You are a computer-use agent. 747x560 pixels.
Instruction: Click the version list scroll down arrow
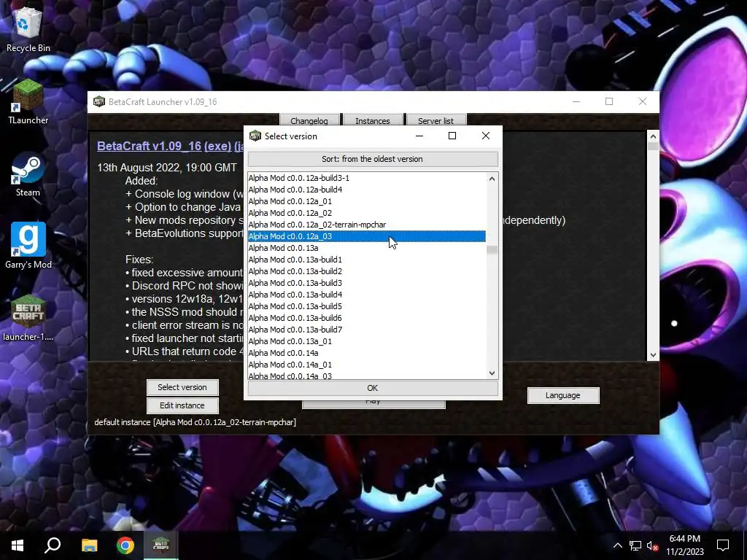(x=492, y=373)
